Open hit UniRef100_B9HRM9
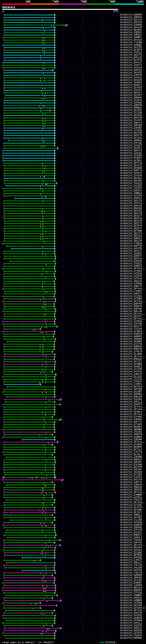The height and width of the screenshot is (644, 146). click(x=131, y=15)
